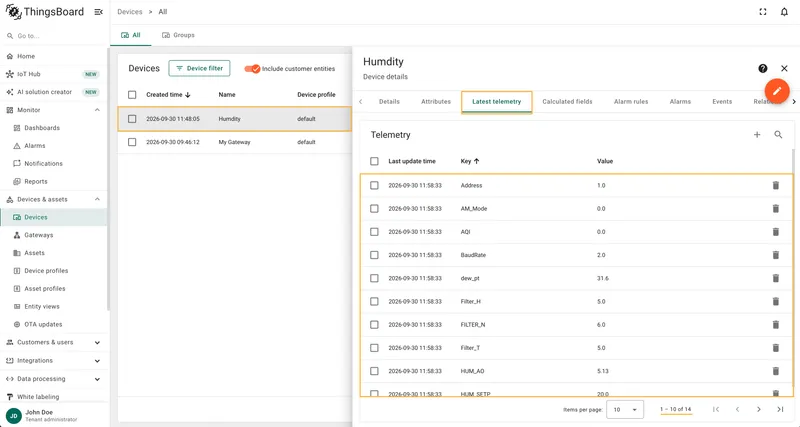Delete the Filter_T telemetry entry
Screen dimensions: 800x427
tap(776, 348)
